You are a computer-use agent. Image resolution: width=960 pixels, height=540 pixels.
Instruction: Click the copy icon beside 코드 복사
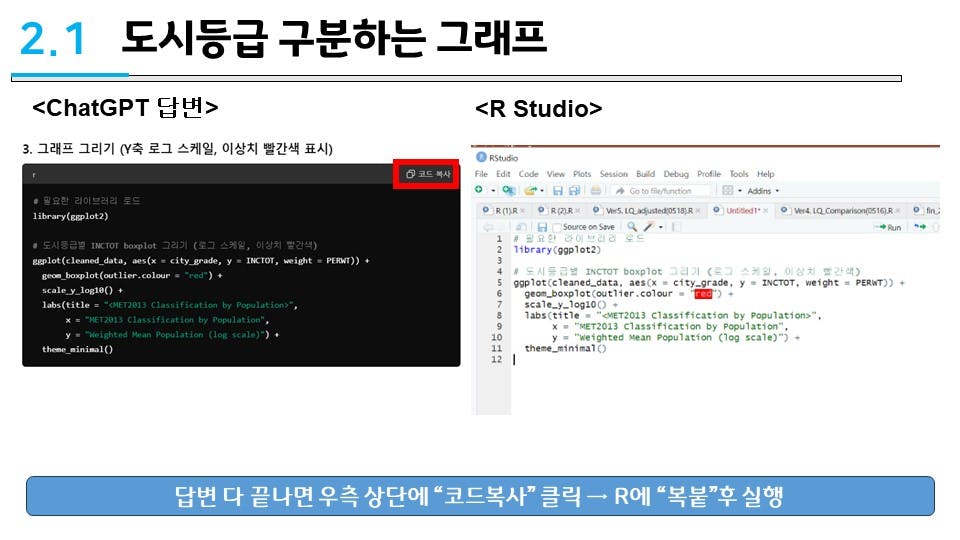tap(410, 174)
